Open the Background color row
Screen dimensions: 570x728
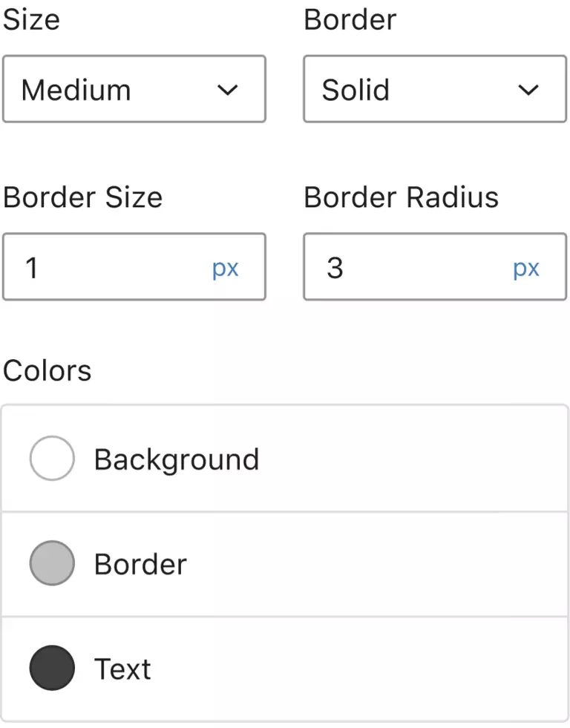[297, 459]
